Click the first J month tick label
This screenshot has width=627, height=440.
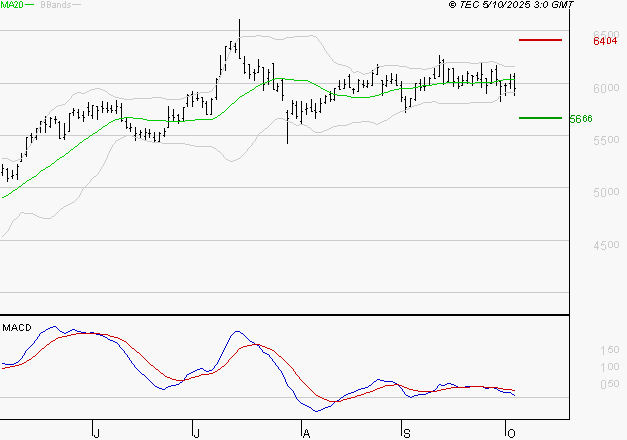coord(96,432)
